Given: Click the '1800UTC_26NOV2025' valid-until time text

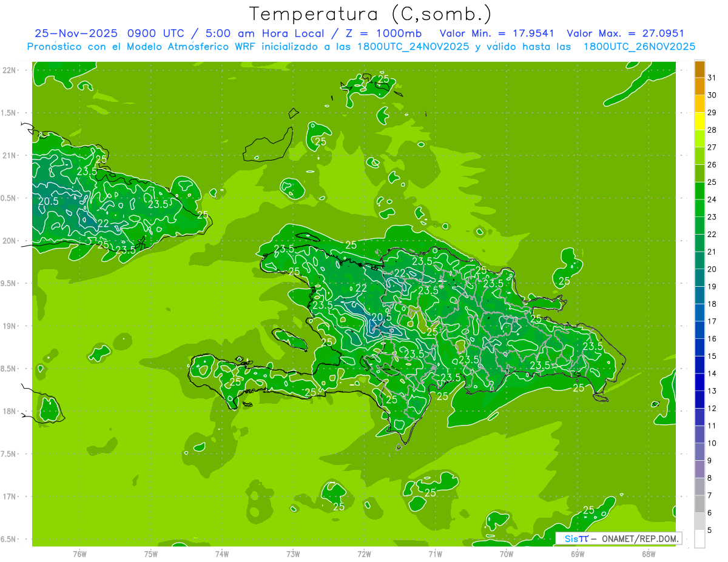Looking at the screenshot, I should pos(639,46).
